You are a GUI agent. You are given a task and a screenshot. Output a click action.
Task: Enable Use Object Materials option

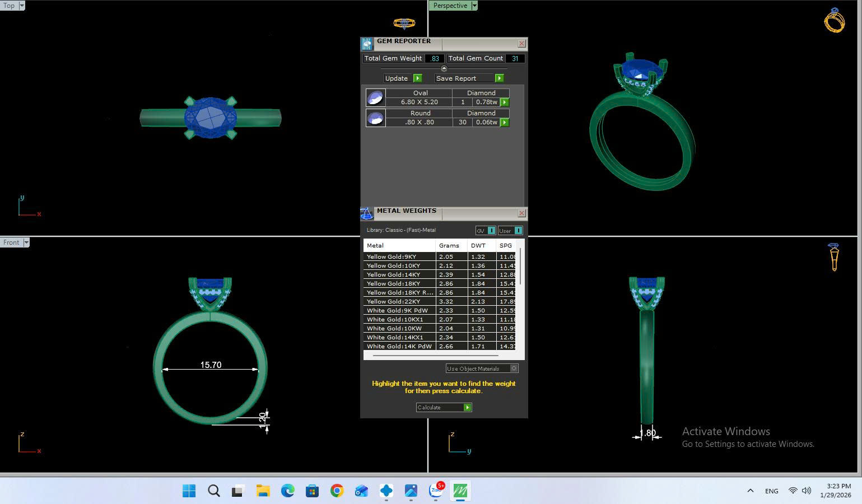point(514,368)
